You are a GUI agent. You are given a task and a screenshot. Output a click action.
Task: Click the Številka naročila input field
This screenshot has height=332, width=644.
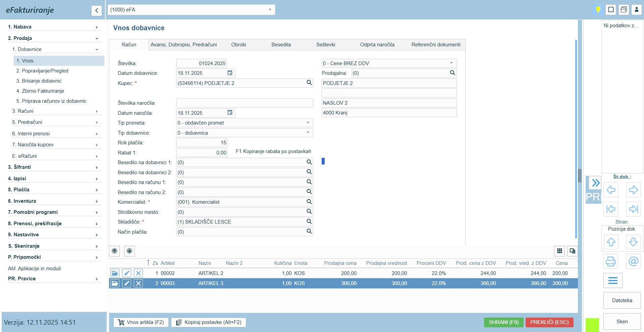click(245, 103)
